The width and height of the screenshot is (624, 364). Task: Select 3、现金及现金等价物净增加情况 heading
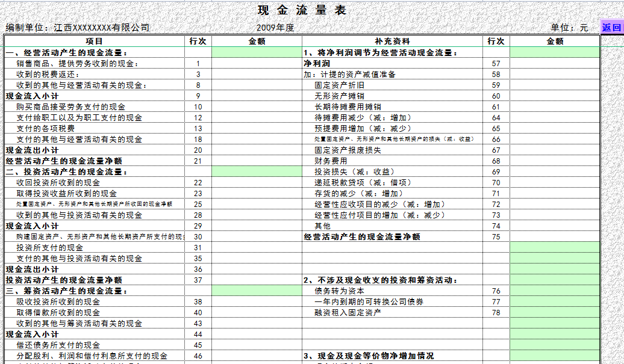[369, 356]
